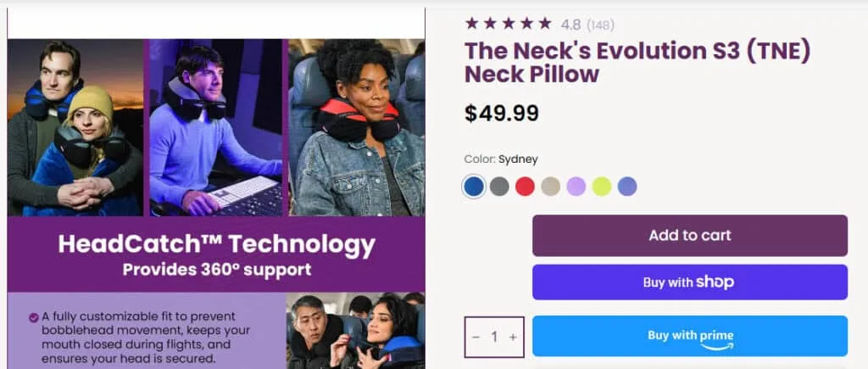Choose the gray color swatch
This screenshot has height=369, width=868.
pyautogui.click(x=499, y=187)
